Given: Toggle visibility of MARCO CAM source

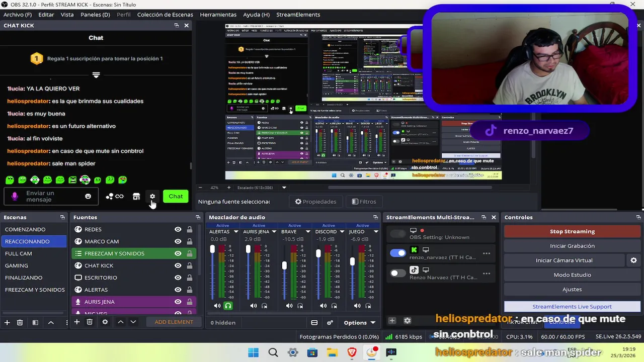Looking at the screenshot, I should tap(178, 241).
